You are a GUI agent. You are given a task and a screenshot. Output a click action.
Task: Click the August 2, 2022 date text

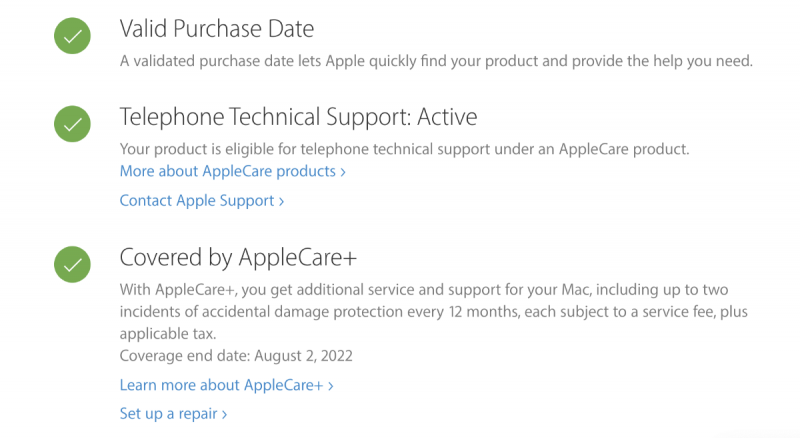303,355
